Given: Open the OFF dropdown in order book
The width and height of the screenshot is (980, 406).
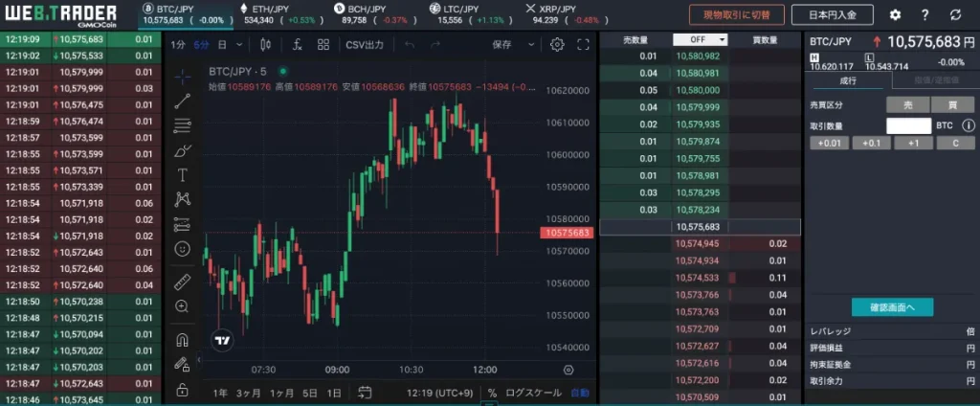Looking at the screenshot, I should click(x=701, y=39).
